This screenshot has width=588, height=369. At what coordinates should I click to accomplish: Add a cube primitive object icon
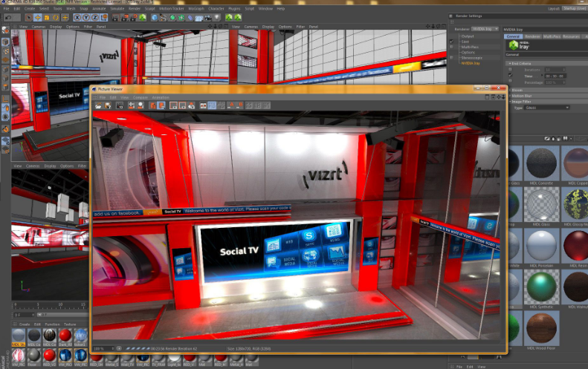pos(155,18)
